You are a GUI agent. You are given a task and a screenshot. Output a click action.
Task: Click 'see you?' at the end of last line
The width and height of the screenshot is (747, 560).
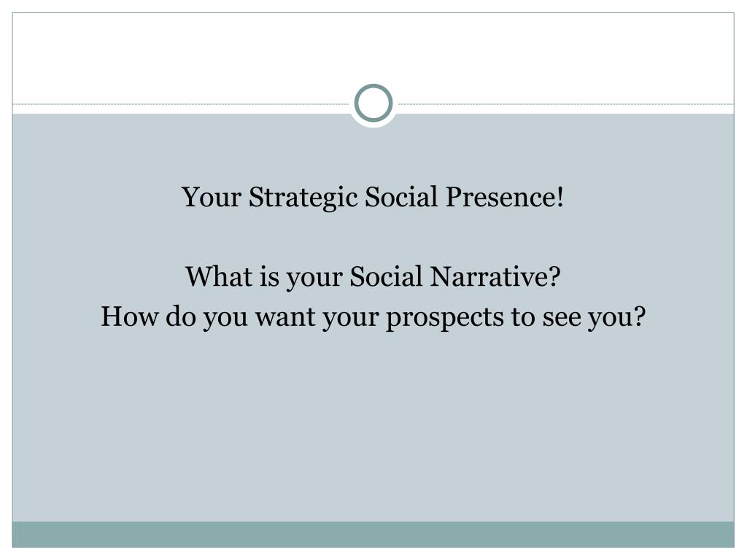[594, 318]
